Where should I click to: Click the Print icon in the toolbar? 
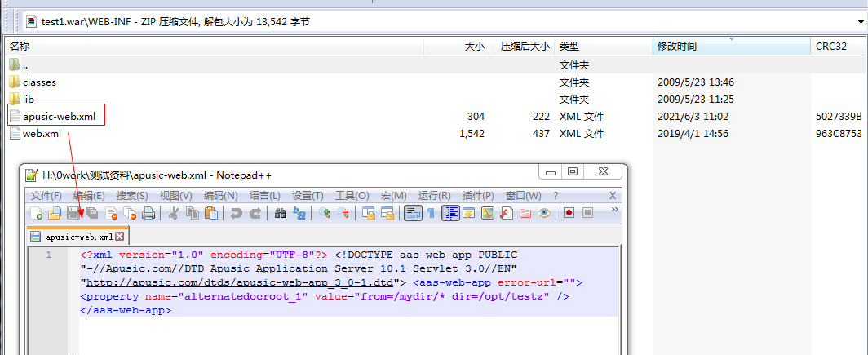(148, 214)
